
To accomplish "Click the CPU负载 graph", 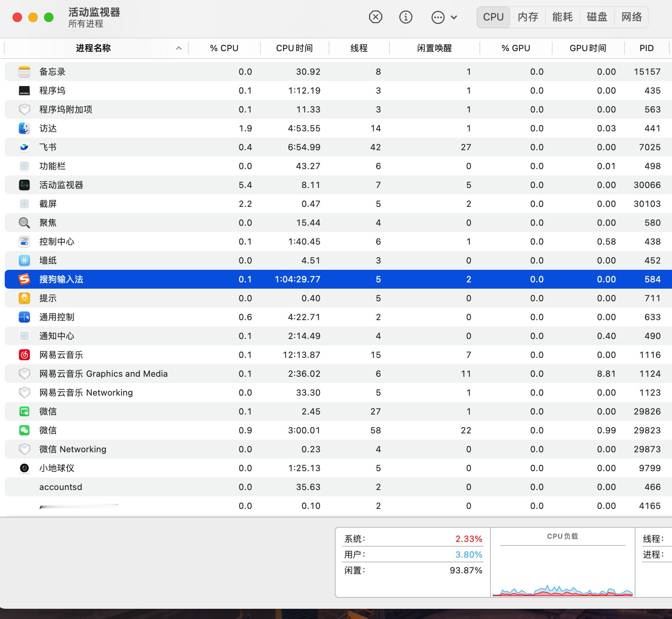I will (563, 571).
